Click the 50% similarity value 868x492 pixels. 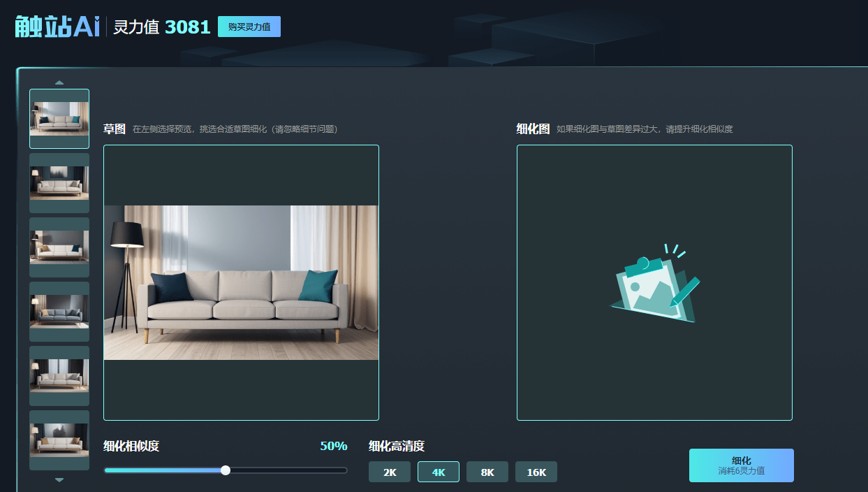click(334, 446)
